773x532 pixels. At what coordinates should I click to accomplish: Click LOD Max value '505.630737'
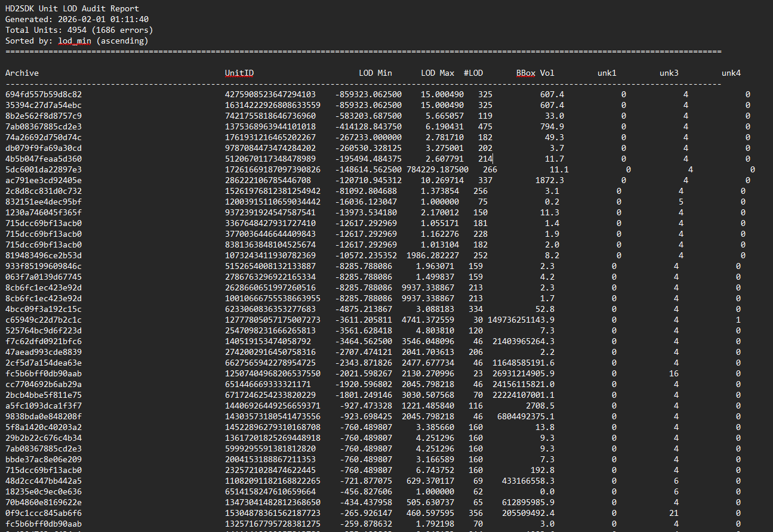(430, 503)
